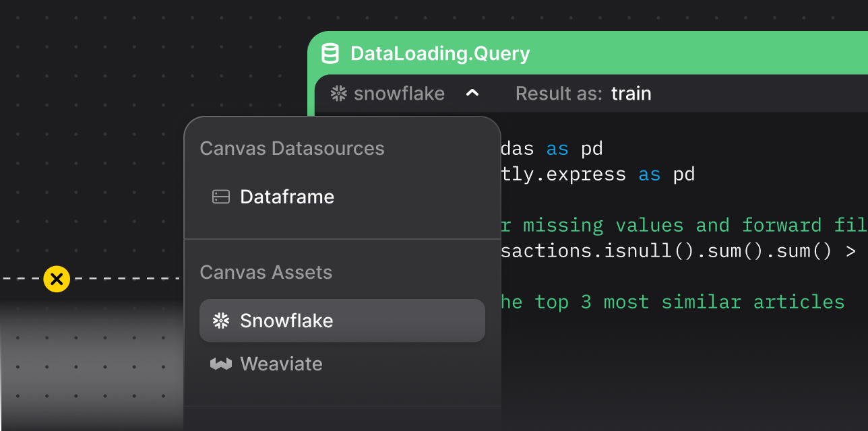Click the comment 'top 3 most similar articles'
Image resolution: width=868 pixels, height=431 pixels.
(673, 302)
